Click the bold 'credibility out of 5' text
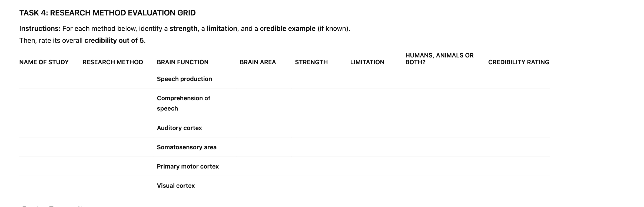Viewport: 644px width, 207px height. 114,40
